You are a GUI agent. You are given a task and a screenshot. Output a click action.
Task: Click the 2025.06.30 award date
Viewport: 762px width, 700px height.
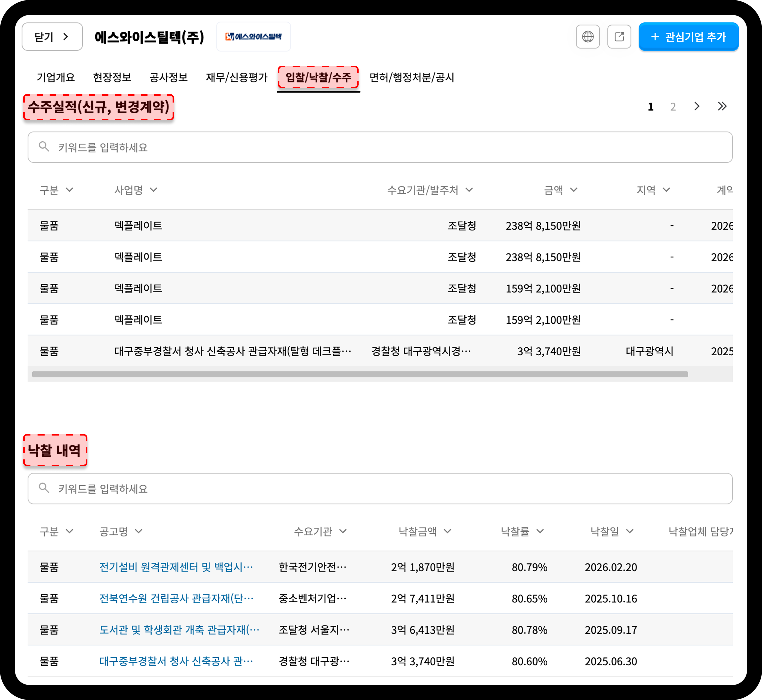point(611,661)
